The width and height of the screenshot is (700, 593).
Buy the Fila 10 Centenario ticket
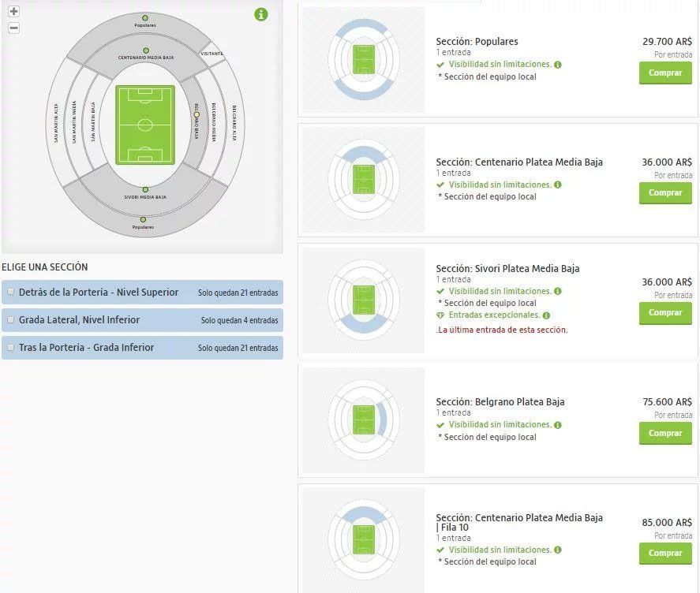(x=664, y=553)
